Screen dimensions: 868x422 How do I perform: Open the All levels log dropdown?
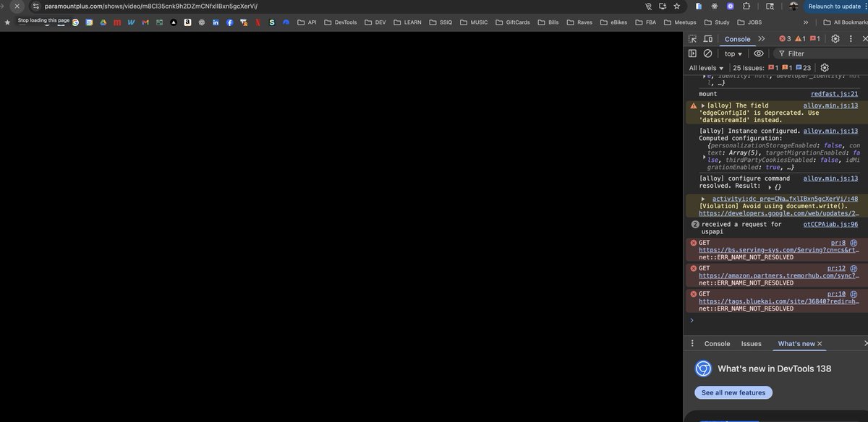707,68
